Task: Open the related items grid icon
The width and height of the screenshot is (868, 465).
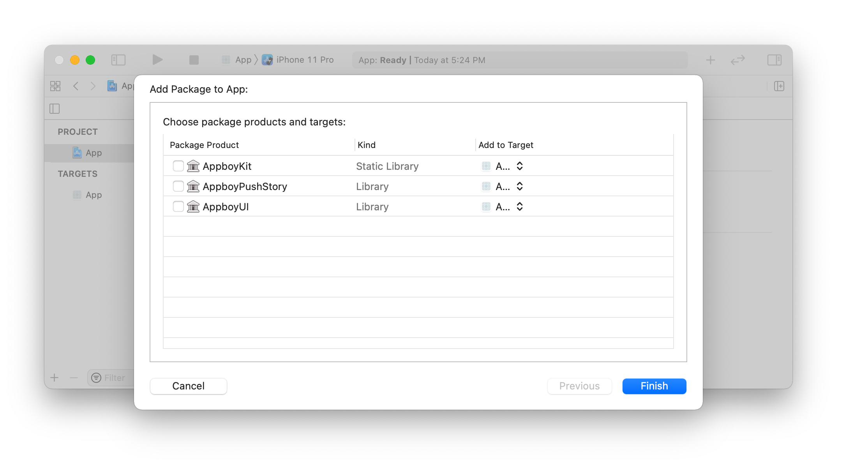Action: pos(55,86)
